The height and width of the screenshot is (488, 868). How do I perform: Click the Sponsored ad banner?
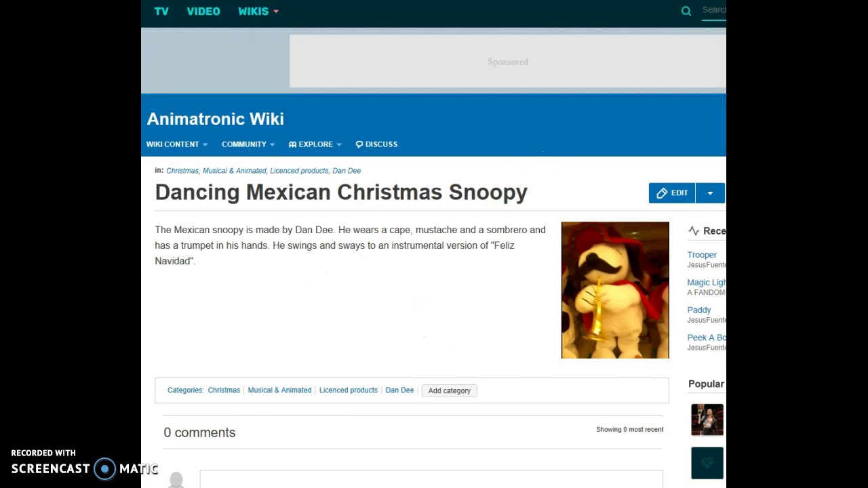coord(507,61)
